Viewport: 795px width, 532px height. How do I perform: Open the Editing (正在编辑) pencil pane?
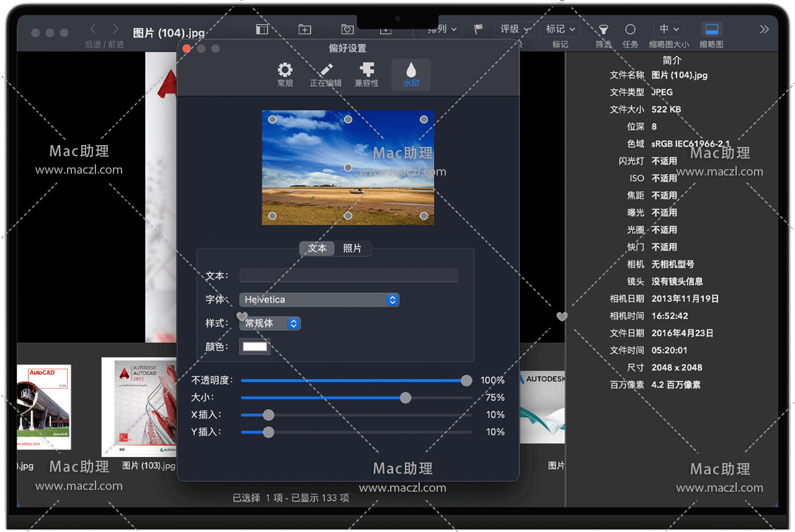click(x=326, y=74)
